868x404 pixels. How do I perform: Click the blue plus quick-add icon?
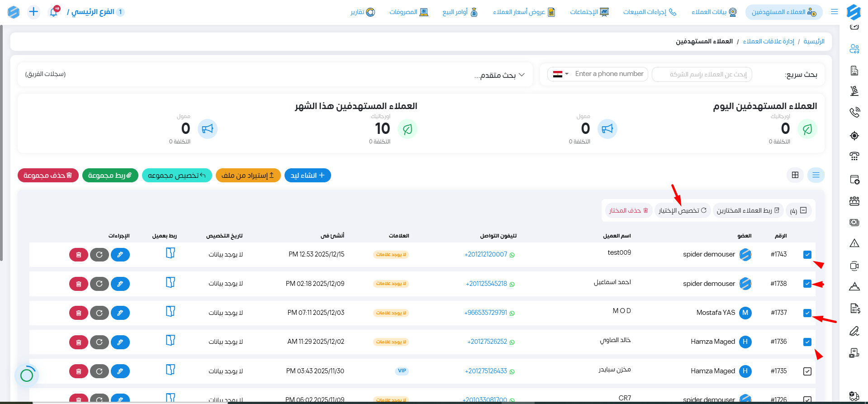[33, 12]
